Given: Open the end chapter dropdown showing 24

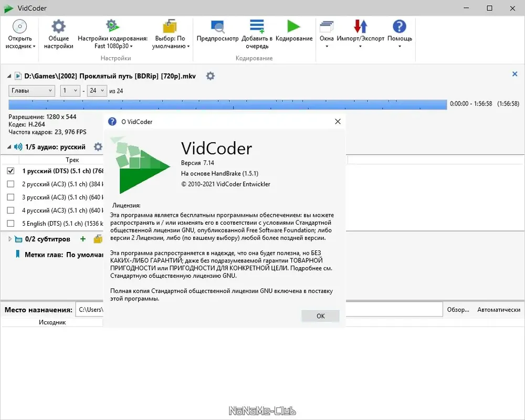Looking at the screenshot, I should [x=97, y=90].
